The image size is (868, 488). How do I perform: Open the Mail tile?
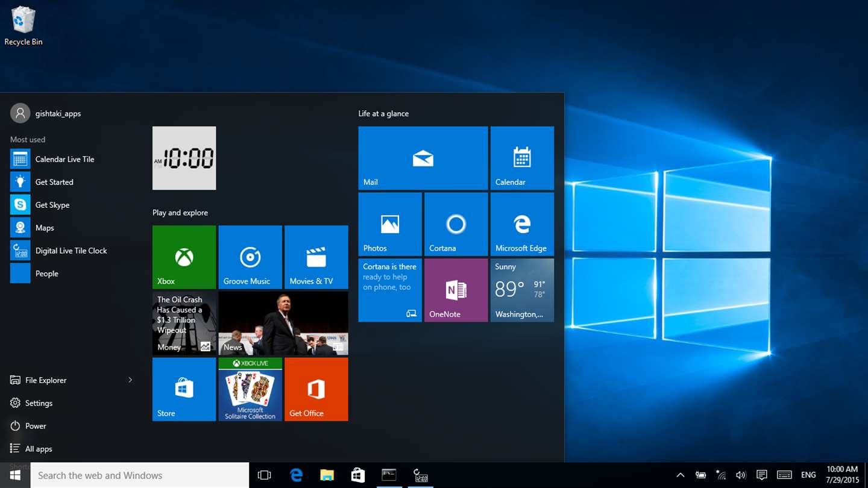pyautogui.click(x=423, y=158)
